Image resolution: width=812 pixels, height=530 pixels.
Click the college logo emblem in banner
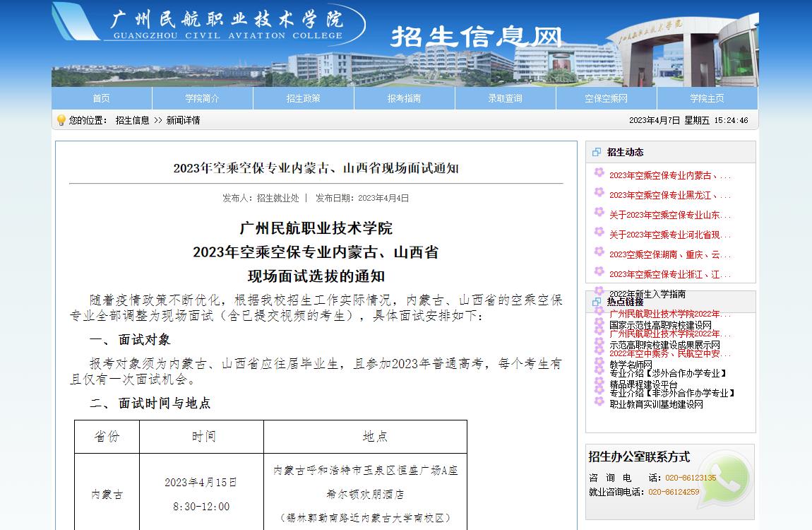(75, 22)
